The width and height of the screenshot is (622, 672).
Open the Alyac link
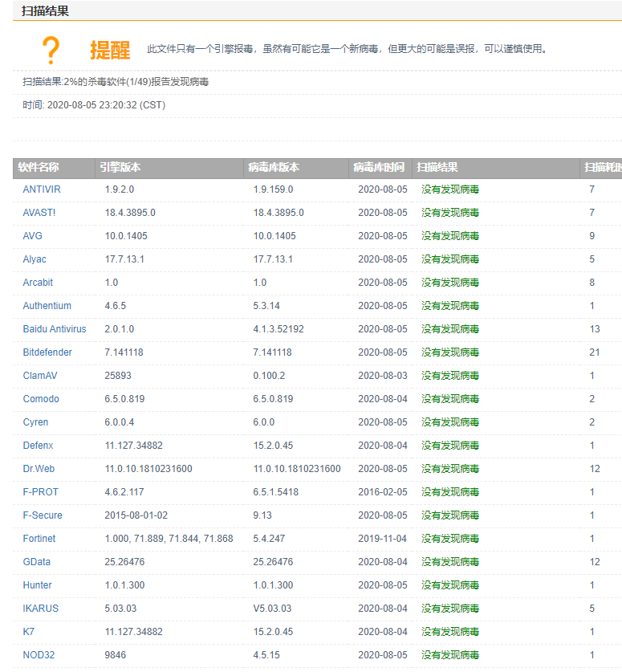tap(35, 259)
